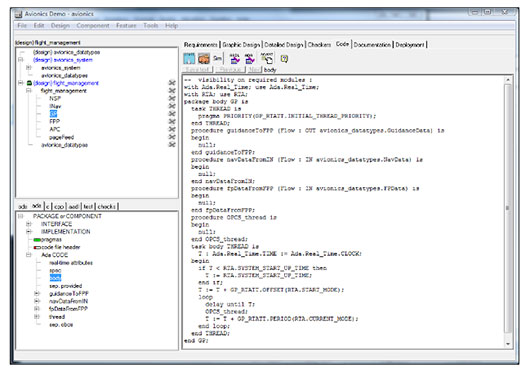Select the NSP tree item
Screen dimensions: 530x369
pyautogui.click(x=55, y=98)
